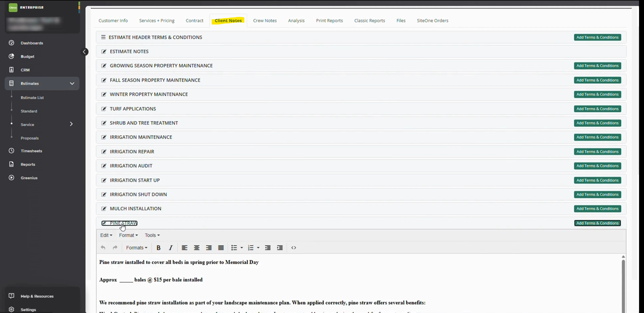The height and width of the screenshot is (313, 644).
Task: Align text right
Action: pyautogui.click(x=209, y=248)
